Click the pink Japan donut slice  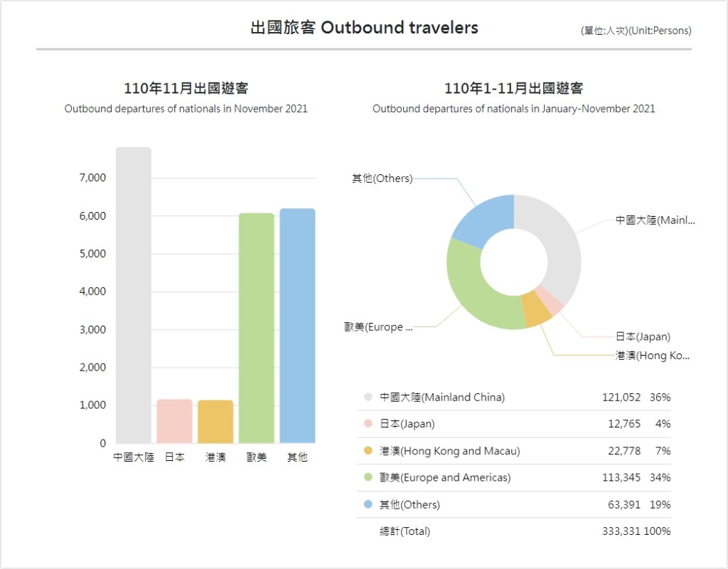click(550, 299)
